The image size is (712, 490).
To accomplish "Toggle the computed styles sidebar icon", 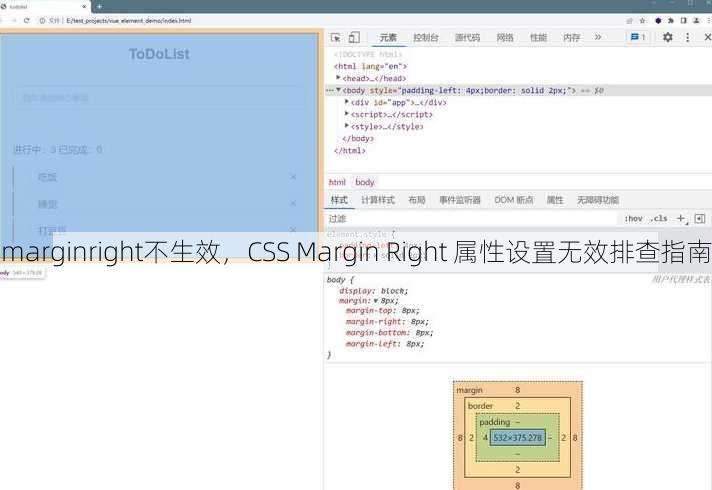I will point(700,219).
